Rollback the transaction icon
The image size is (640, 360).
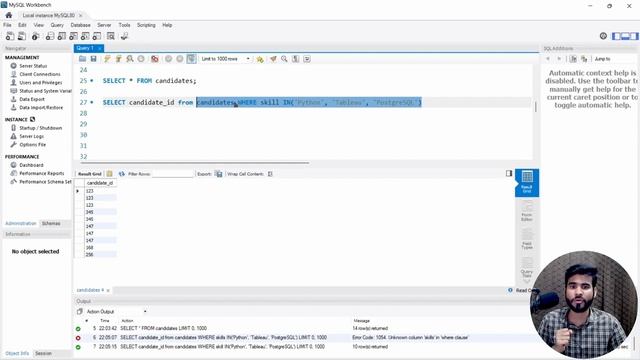point(180,59)
